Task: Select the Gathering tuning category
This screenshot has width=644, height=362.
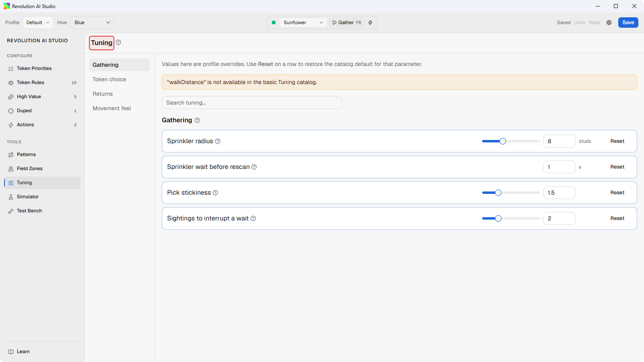Action: (x=120, y=65)
